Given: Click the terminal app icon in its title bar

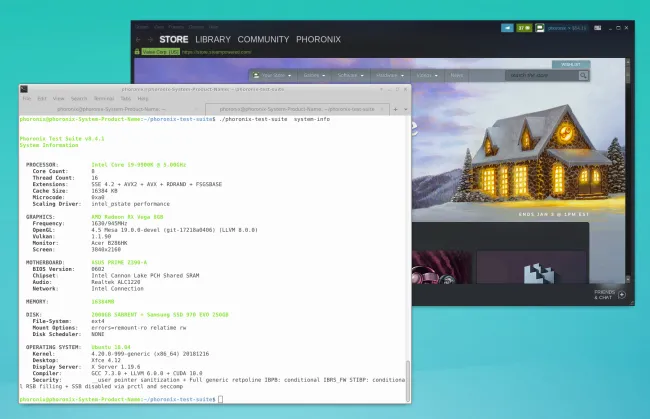Looking at the screenshot, I should point(24,89).
